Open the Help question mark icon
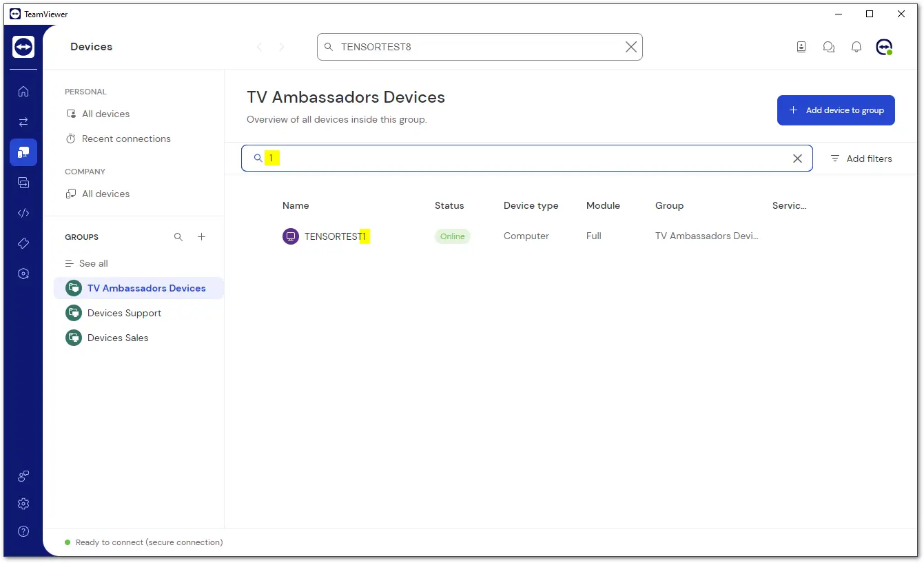This screenshot has height=563, width=924. pyautogui.click(x=23, y=531)
